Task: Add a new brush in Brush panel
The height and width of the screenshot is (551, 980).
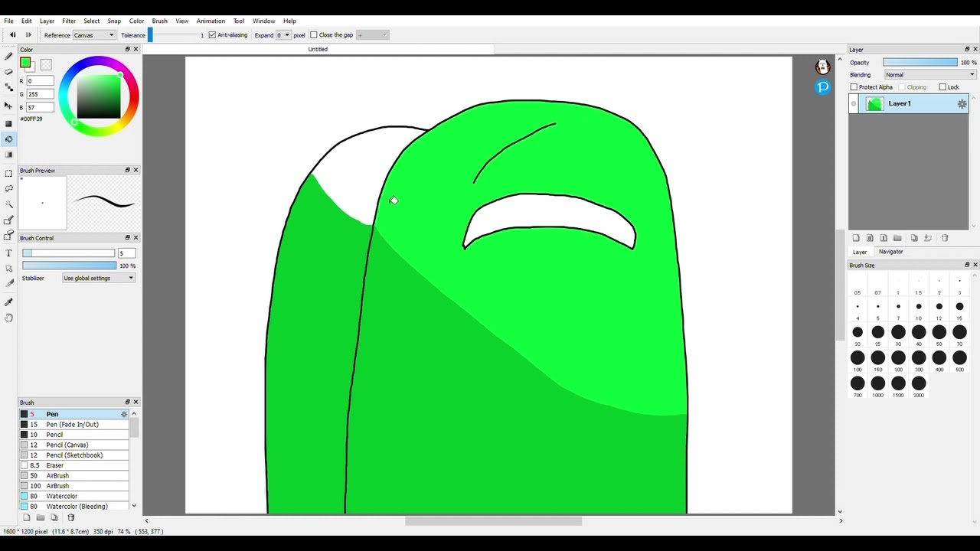Action: pos(27,517)
